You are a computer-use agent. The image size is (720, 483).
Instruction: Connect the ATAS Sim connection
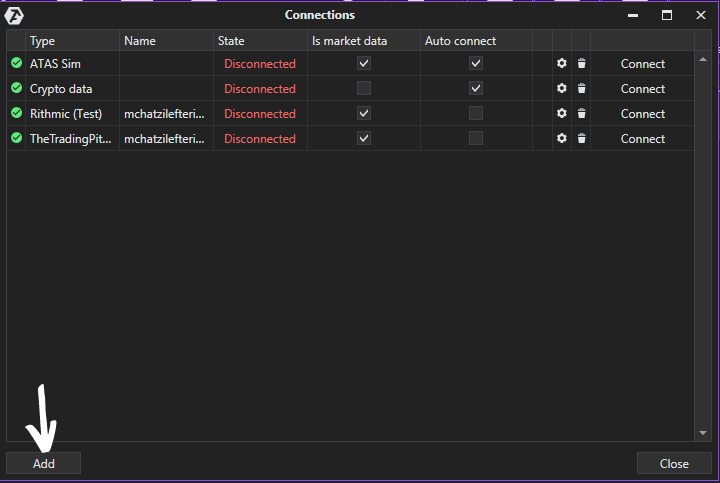point(642,64)
